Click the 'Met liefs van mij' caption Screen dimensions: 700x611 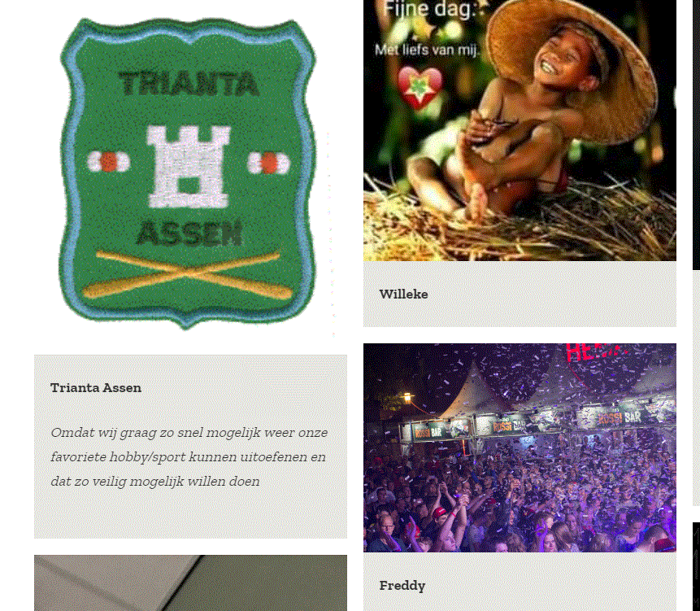point(427,50)
